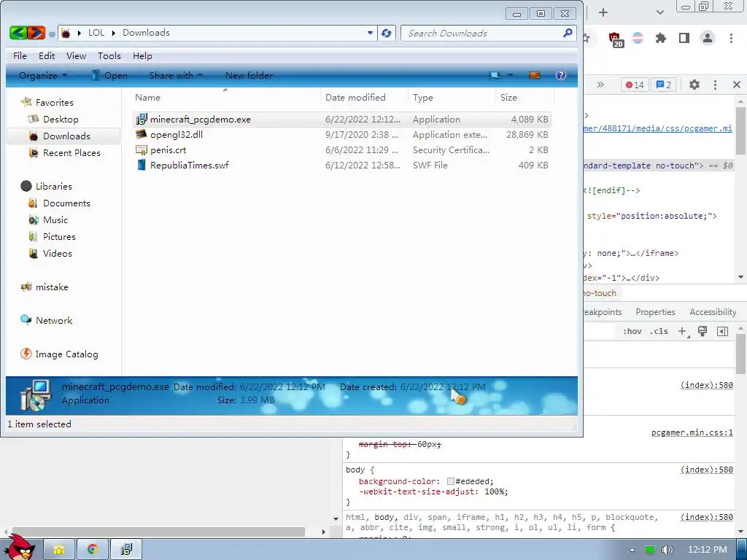This screenshot has height=560, width=747.
Task: Click the 14 errors badge in DevTools
Action: tap(635, 85)
